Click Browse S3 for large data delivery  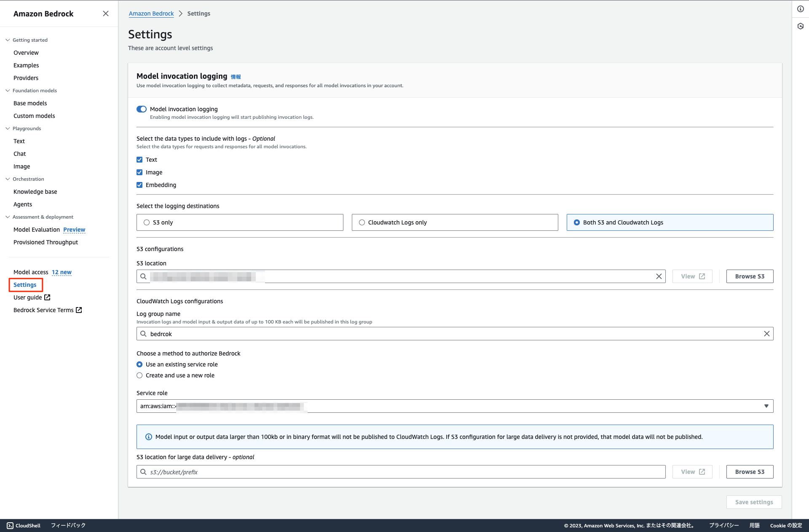tap(750, 472)
